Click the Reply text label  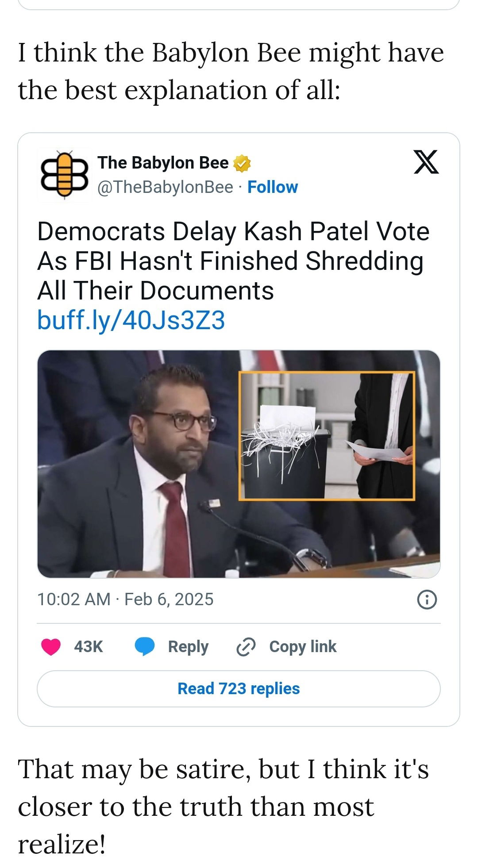point(188,647)
